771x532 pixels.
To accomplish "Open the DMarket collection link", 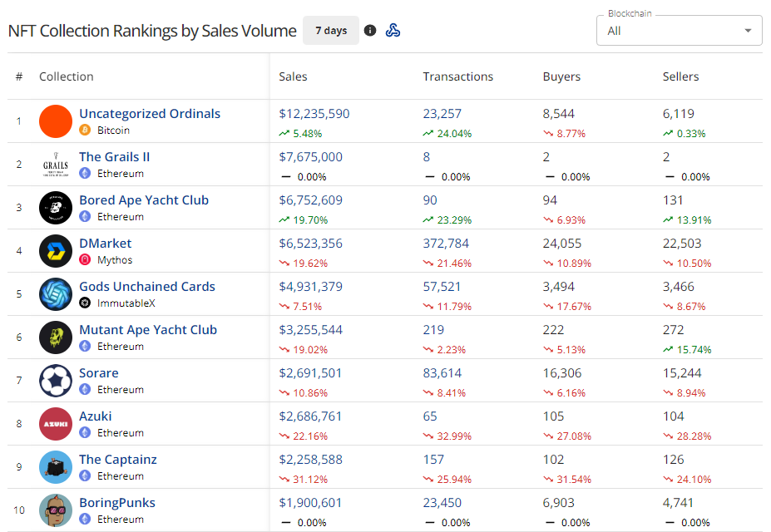I will click(106, 244).
